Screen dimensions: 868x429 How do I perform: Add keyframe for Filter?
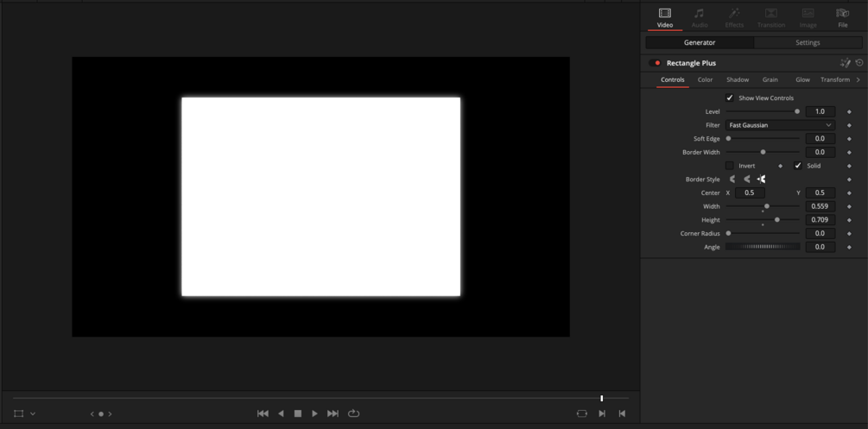pos(849,125)
